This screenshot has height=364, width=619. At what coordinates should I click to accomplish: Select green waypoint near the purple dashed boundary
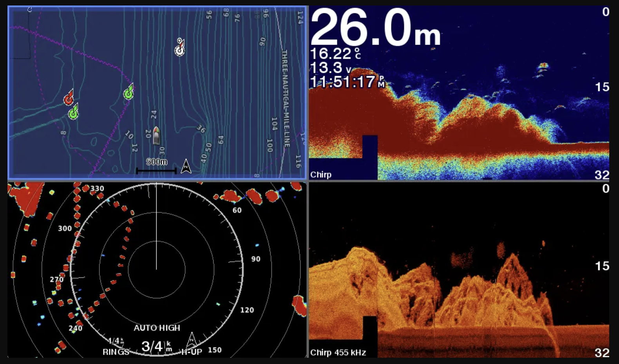click(x=129, y=92)
